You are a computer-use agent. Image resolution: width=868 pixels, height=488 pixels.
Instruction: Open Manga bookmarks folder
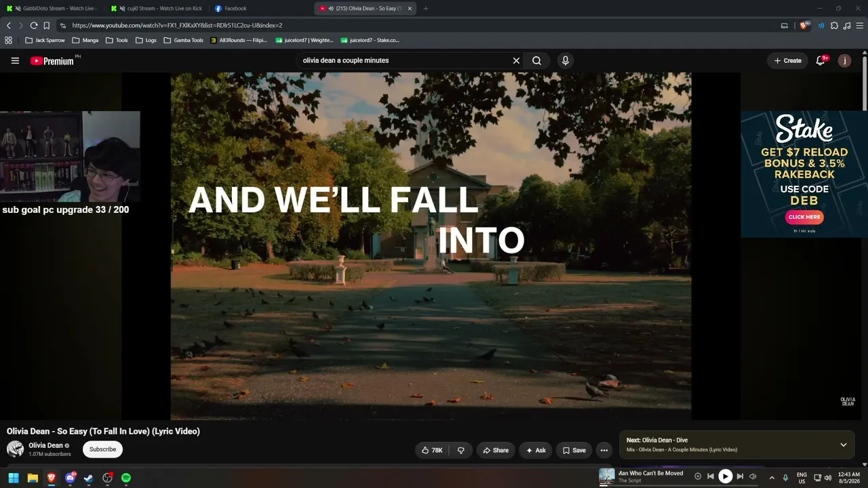85,40
